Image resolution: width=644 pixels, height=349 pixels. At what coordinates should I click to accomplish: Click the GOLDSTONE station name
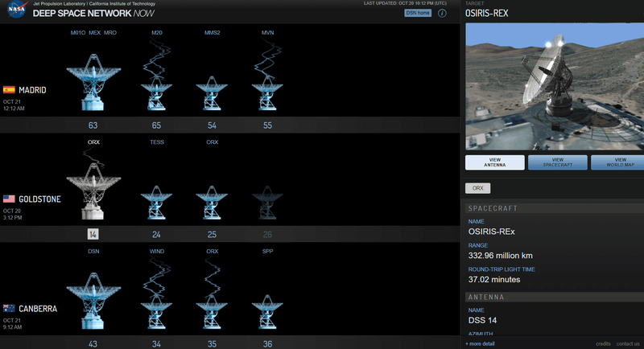[39, 199]
